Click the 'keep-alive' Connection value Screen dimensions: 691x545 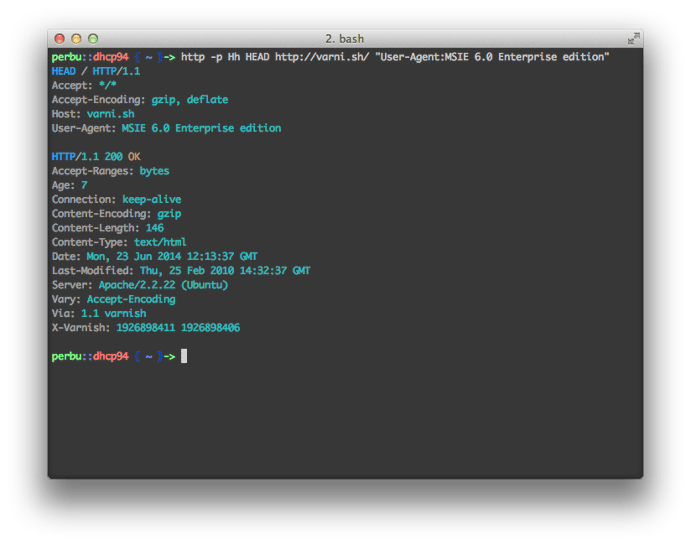pyautogui.click(x=152, y=199)
